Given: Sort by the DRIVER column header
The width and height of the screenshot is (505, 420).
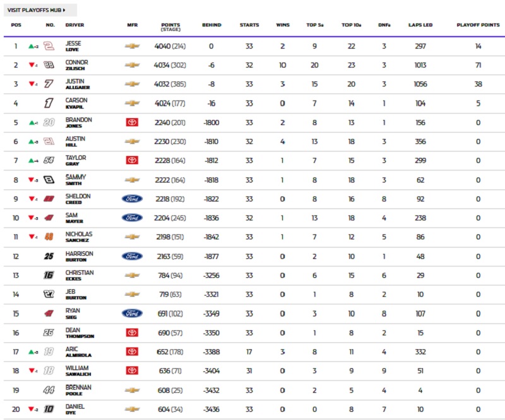Looking at the screenshot, I should coord(74,25).
